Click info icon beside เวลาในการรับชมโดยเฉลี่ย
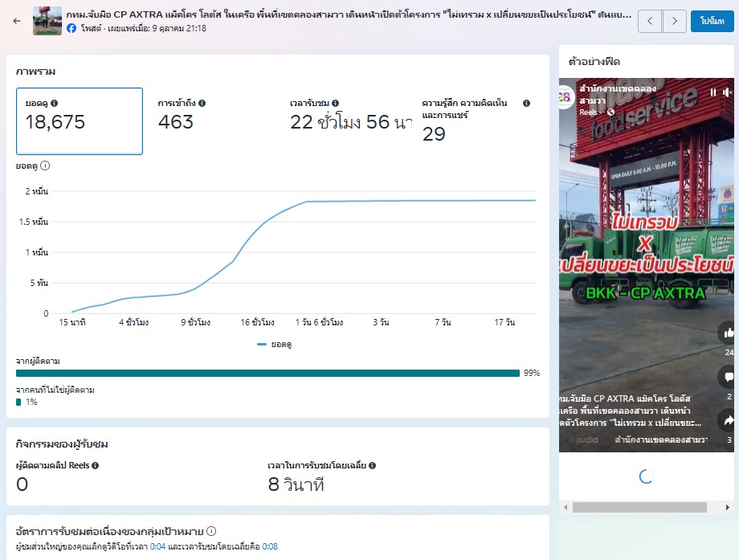The image size is (739, 560). pos(372,465)
